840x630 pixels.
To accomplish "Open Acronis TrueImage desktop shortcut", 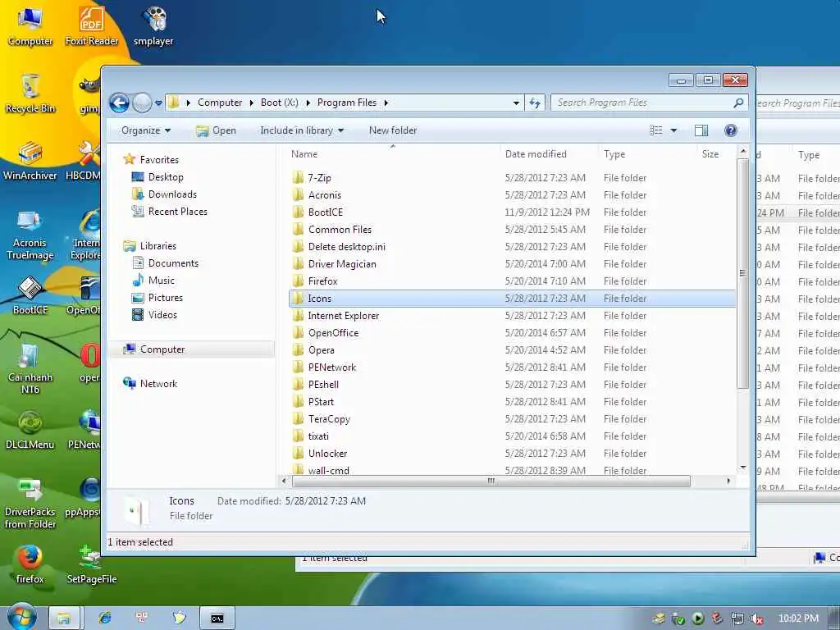I will click(30, 235).
